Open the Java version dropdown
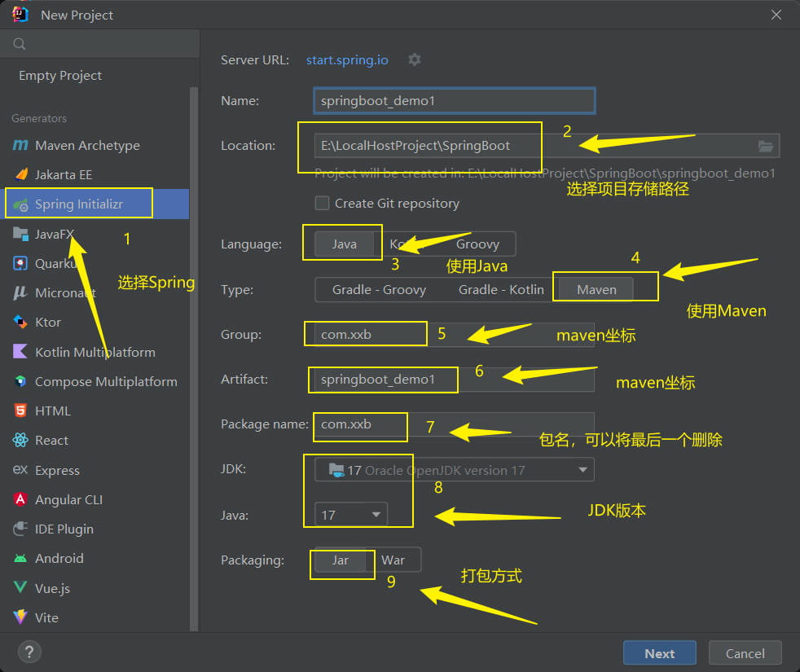 [x=351, y=515]
